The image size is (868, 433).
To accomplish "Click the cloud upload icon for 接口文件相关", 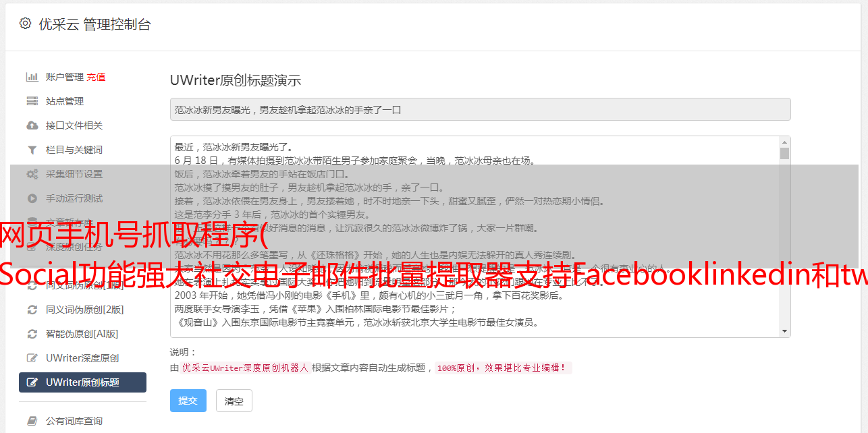I will 32,125.
